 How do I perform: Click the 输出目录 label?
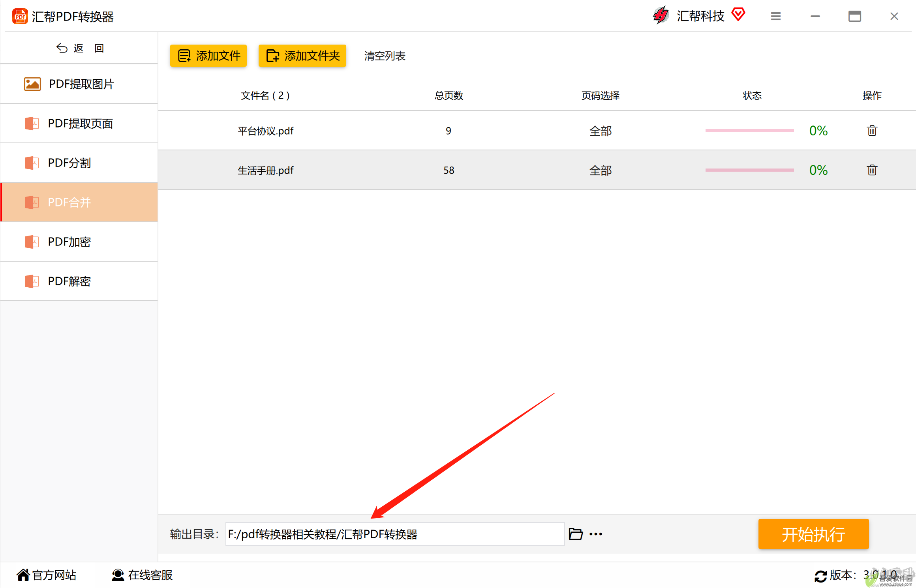point(194,534)
